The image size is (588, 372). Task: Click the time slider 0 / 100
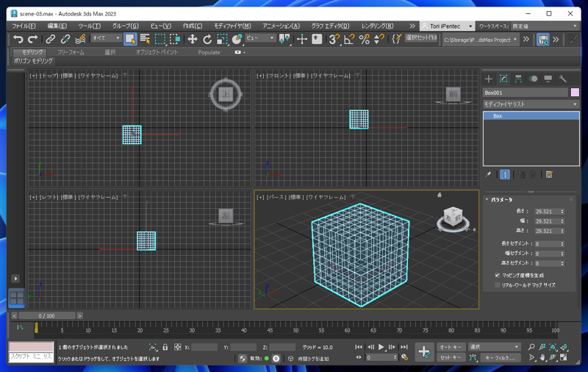tap(47, 315)
